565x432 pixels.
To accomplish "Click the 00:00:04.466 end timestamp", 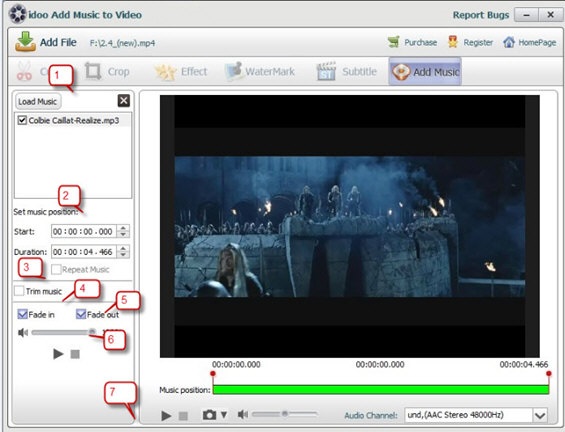I will point(524,365).
